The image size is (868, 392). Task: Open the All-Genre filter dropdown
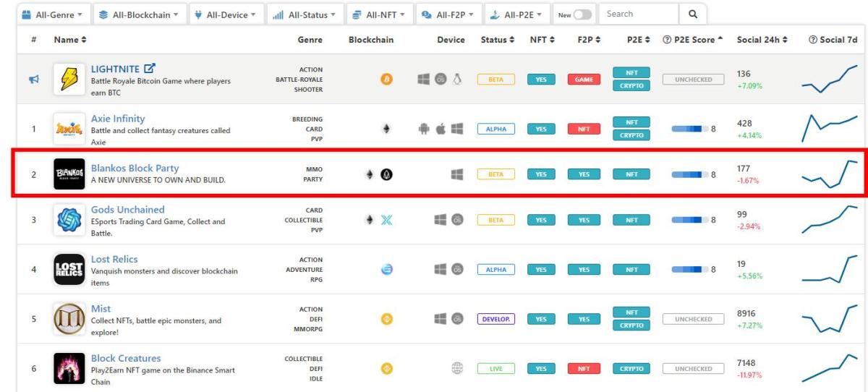click(52, 14)
